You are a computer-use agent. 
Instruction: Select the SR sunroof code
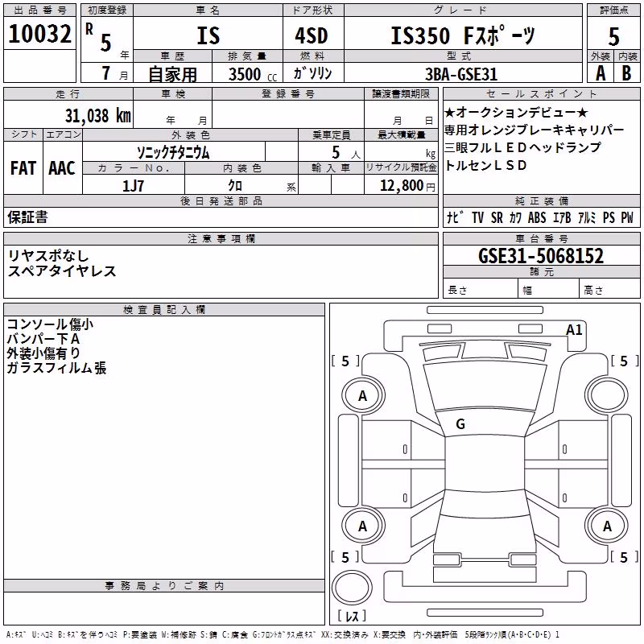pyautogui.click(x=497, y=217)
